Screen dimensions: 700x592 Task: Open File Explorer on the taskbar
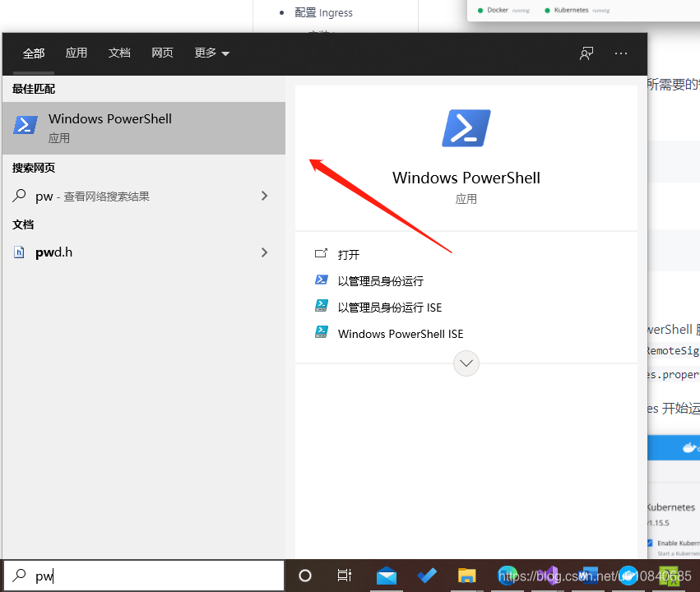467,576
